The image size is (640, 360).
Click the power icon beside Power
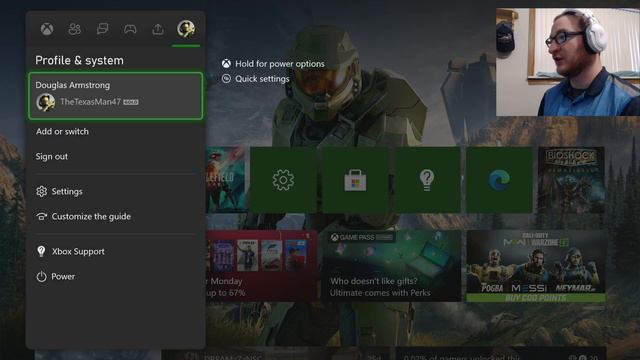click(41, 277)
